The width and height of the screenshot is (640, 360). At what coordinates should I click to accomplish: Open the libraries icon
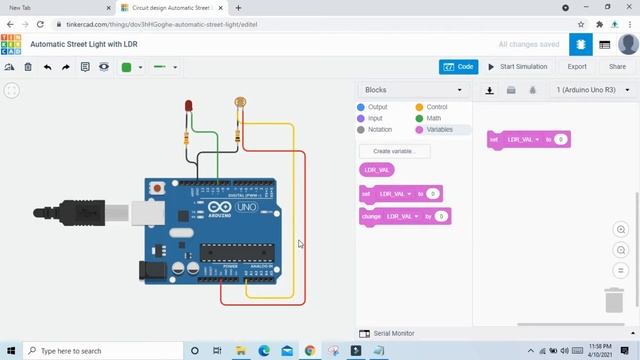pyautogui.click(x=511, y=90)
